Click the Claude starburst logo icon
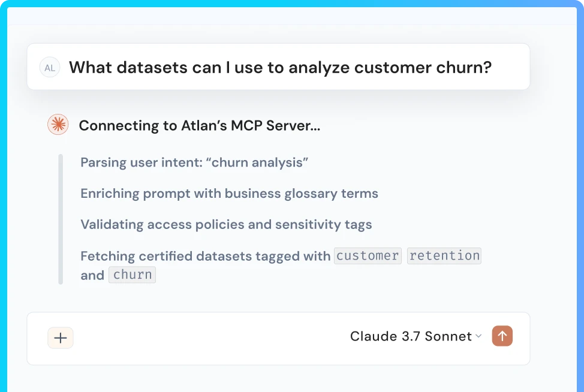The height and width of the screenshot is (392, 584). point(58,125)
